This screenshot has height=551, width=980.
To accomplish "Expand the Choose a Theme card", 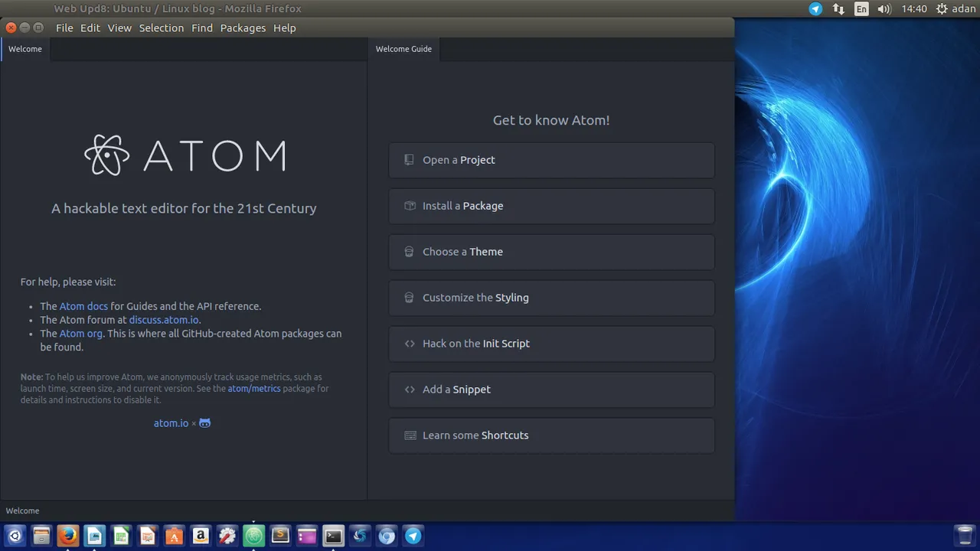I will [x=551, y=252].
